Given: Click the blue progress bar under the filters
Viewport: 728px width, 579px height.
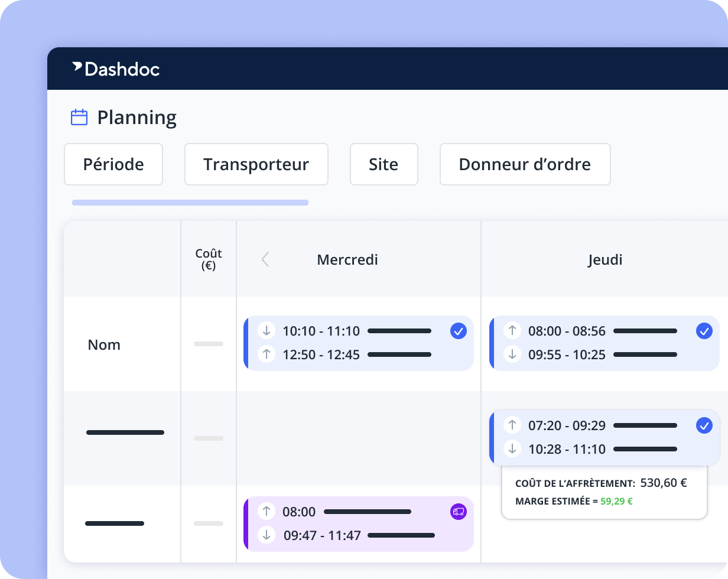Looking at the screenshot, I should [190, 202].
